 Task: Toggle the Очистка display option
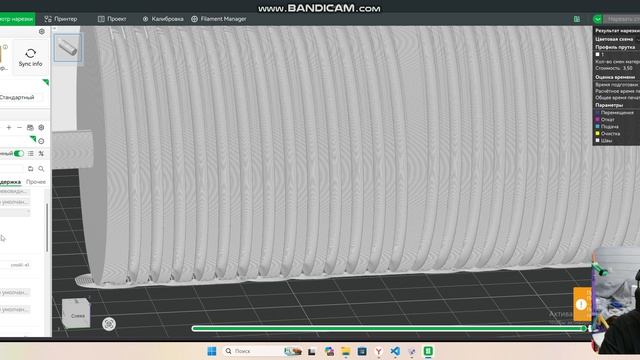[x=608, y=133]
